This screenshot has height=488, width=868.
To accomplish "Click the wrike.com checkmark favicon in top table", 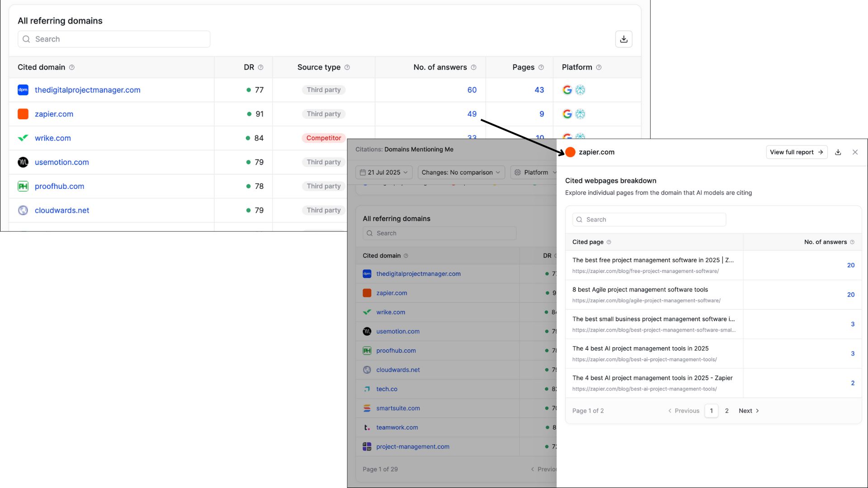I will (x=23, y=138).
